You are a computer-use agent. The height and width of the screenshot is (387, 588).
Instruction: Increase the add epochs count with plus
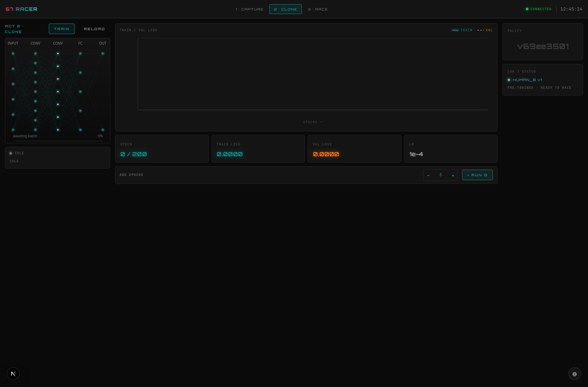click(x=453, y=175)
